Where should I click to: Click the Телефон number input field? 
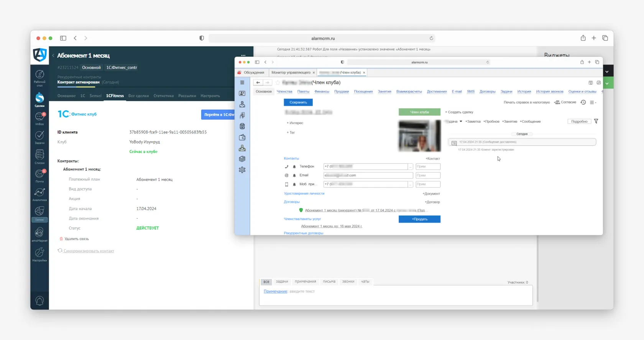[365, 166]
